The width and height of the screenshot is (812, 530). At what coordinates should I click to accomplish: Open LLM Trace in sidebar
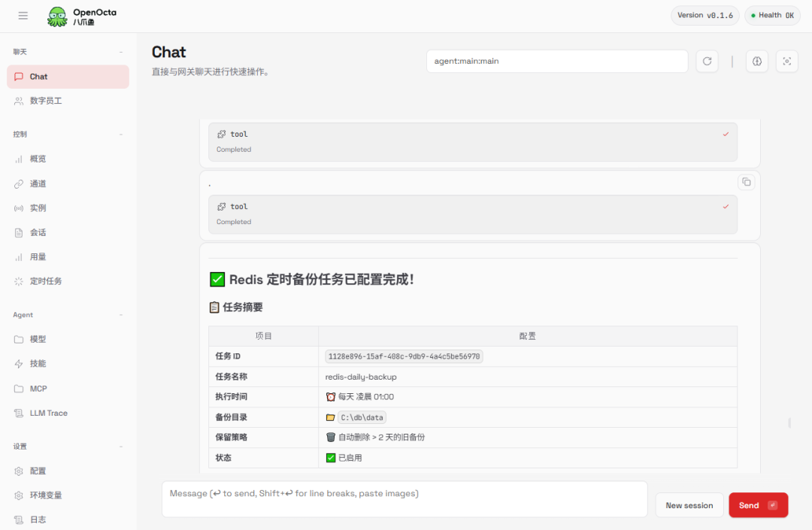(48, 413)
